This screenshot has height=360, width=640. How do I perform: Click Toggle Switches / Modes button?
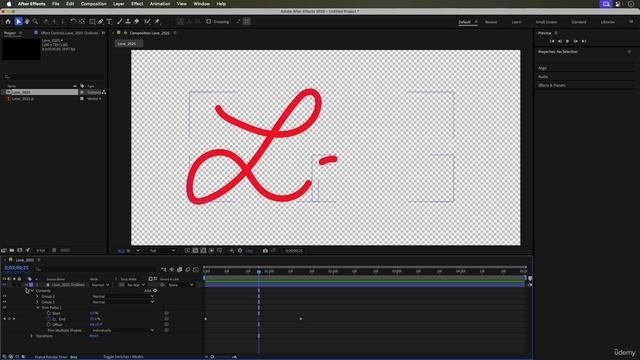tap(123, 357)
